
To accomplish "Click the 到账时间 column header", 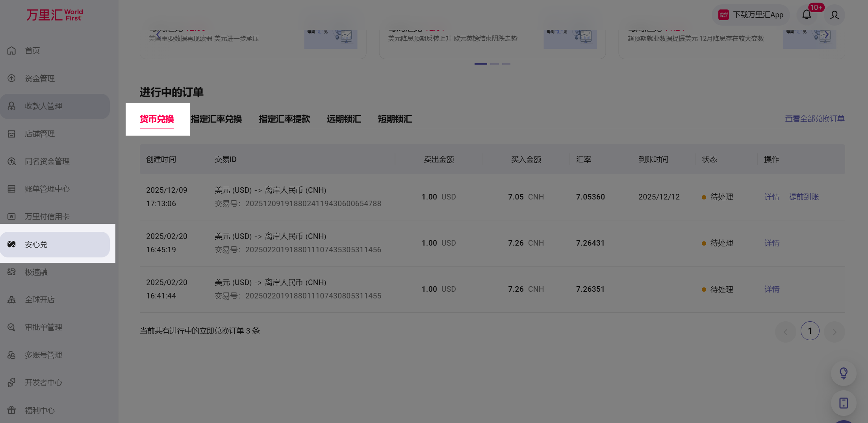I will [x=653, y=159].
